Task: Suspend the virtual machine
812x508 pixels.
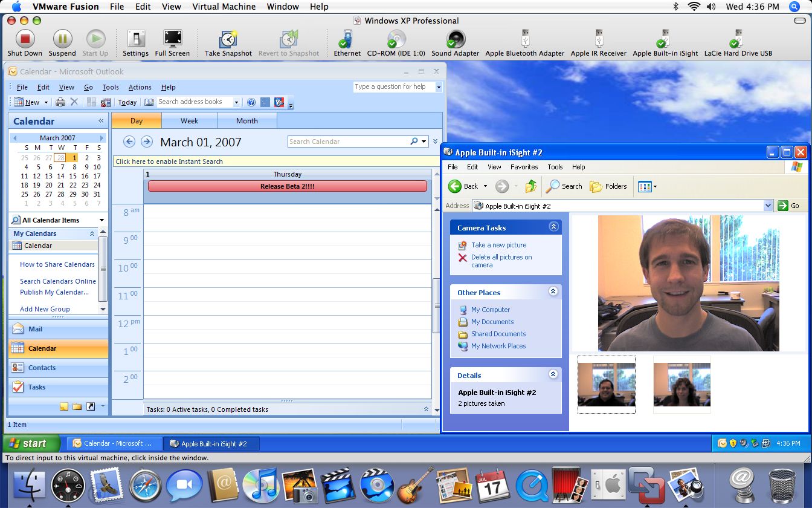Action: (x=62, y=44)
